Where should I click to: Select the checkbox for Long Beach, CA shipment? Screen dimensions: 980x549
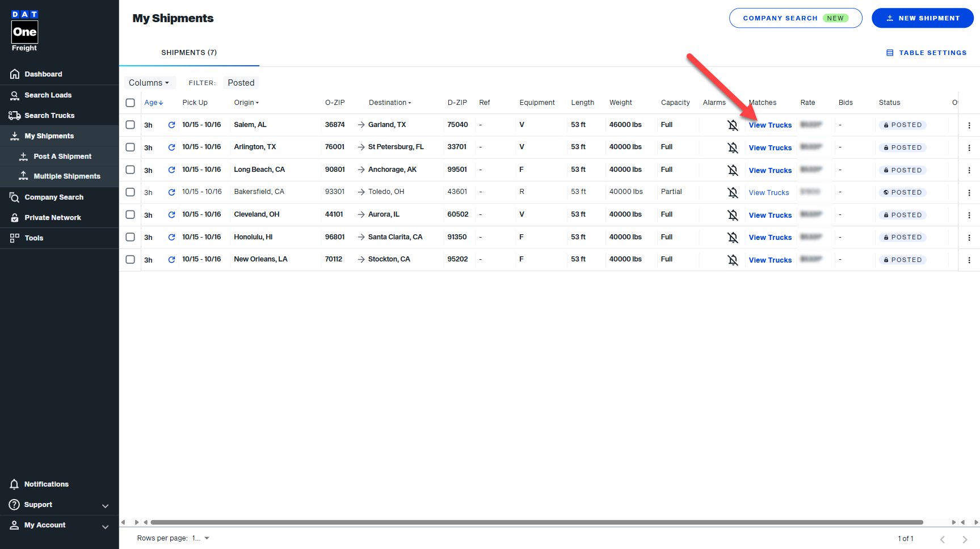[x=130, y=170]
